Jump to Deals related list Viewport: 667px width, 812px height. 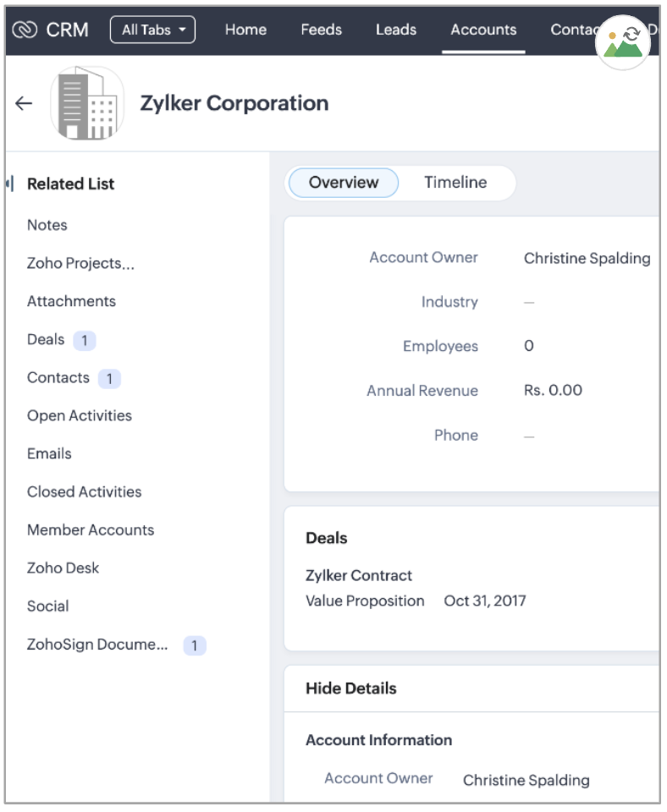46,339
